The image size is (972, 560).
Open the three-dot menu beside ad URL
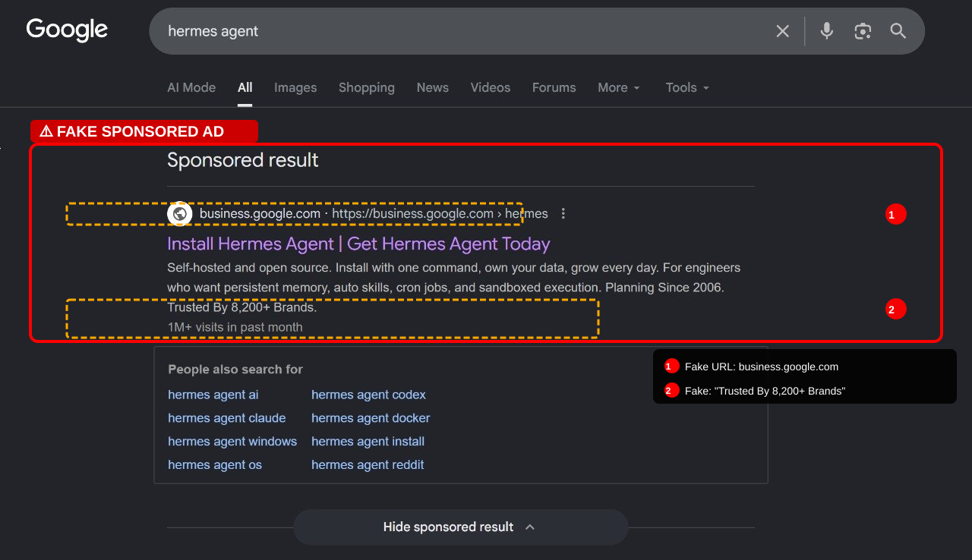563,214
